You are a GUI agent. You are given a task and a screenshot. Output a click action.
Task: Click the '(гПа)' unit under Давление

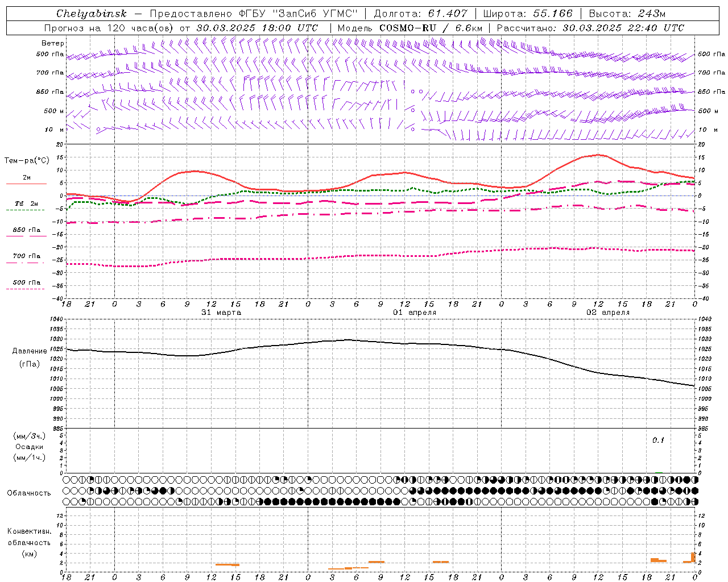click(x=30, y=364)
